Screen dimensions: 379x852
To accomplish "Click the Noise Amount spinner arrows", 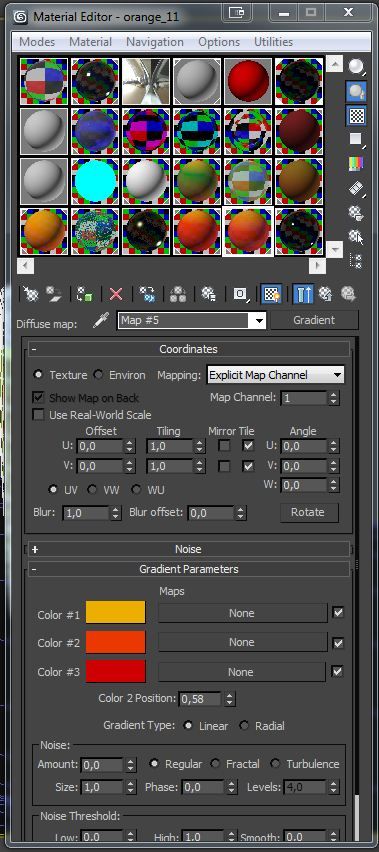I will (x=130, y=765).
